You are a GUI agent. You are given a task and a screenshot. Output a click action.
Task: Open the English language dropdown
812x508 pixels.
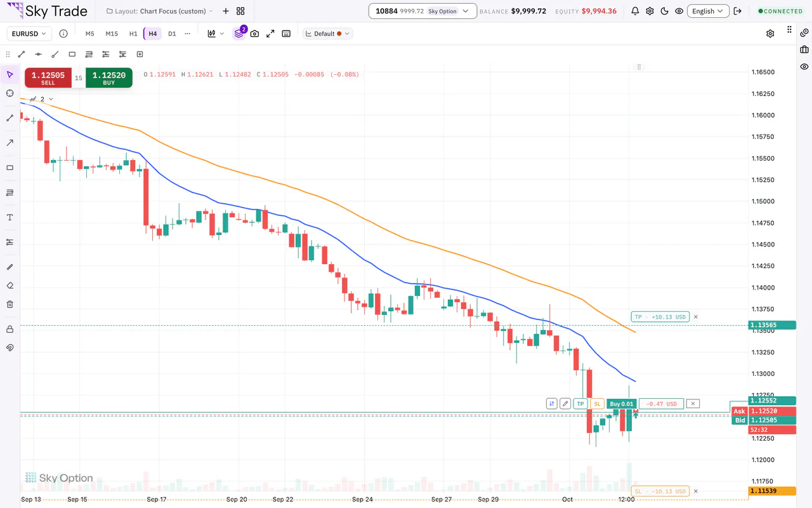pyautogui.click(x=708, y=11)
